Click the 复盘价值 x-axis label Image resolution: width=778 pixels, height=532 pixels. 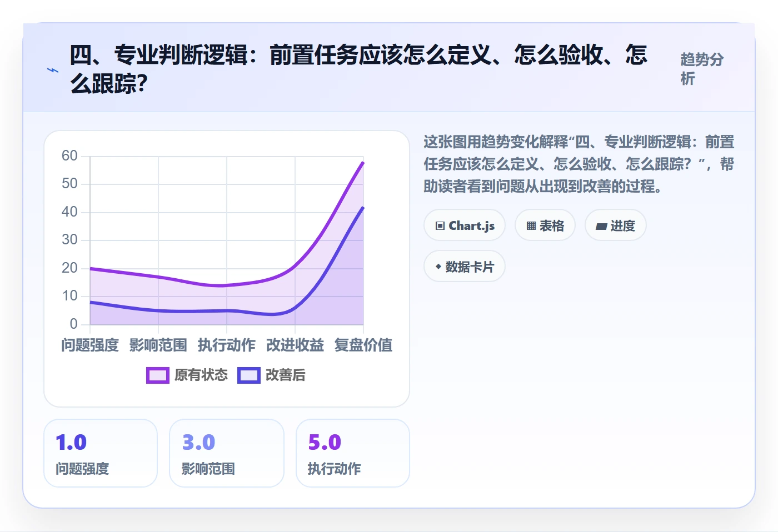(363, 345)
